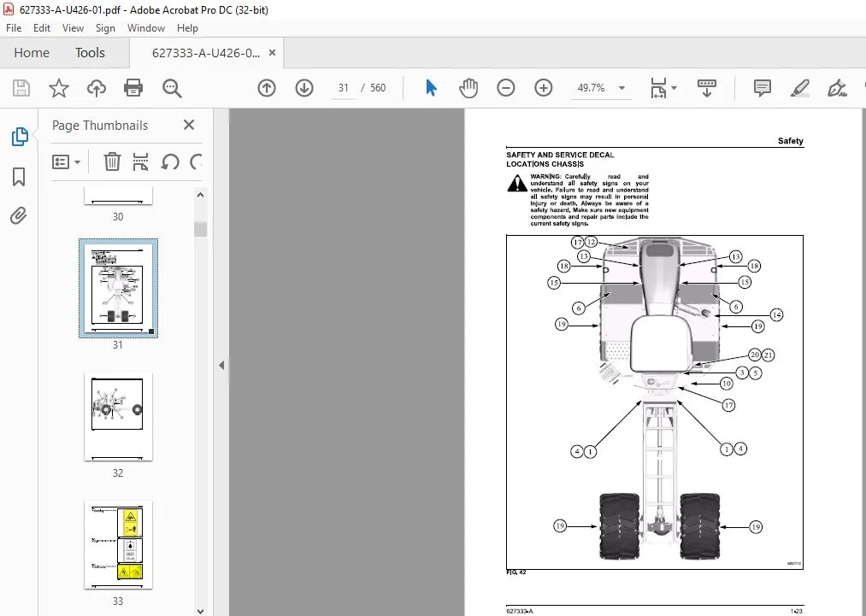Screen dimensions: 866x616
Task: Click callout number 10 in diagram
Action: click(x=727, y=383)
